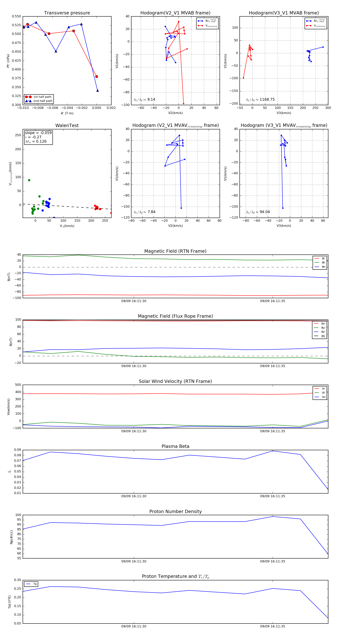The width and height of the screenshot is (351, 644).
Task: Click the "Magnetic Field (RTN Frame)" title
Action: (175, 251)
